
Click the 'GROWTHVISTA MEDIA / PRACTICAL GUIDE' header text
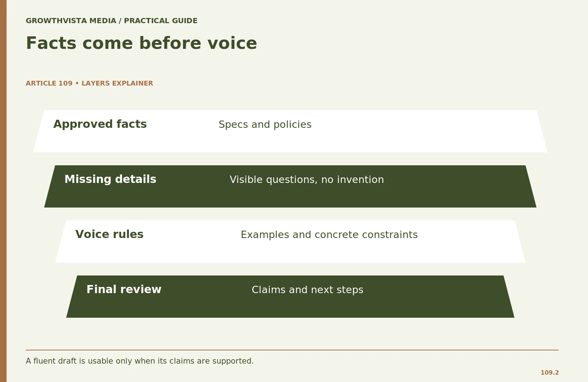(111, 21)
